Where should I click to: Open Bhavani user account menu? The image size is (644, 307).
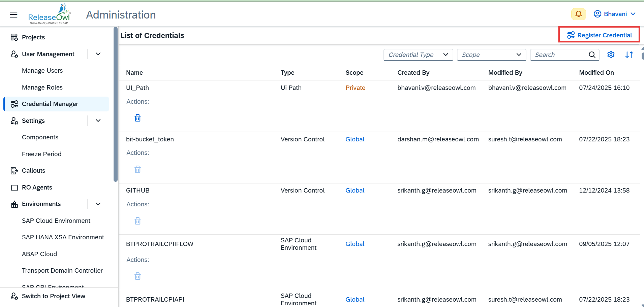[x=615, y=14]
